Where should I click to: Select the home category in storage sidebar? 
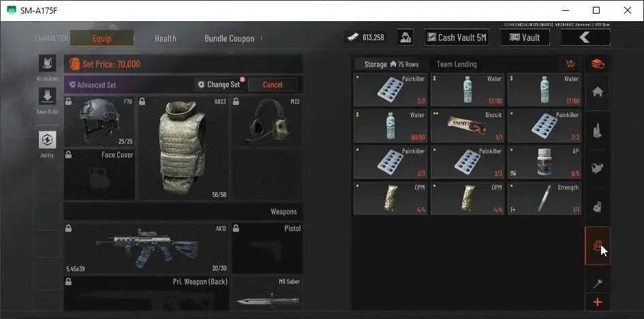click(598, 93)
